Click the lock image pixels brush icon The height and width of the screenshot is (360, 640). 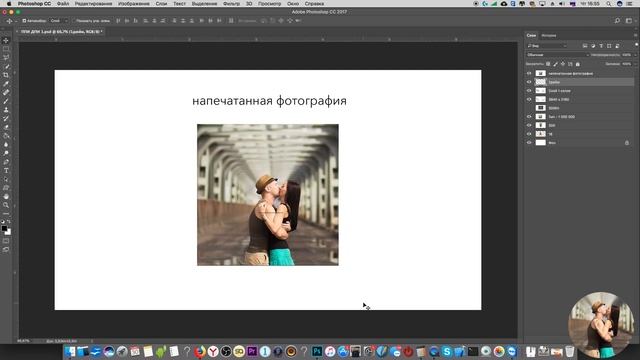(x=556, y=64)
